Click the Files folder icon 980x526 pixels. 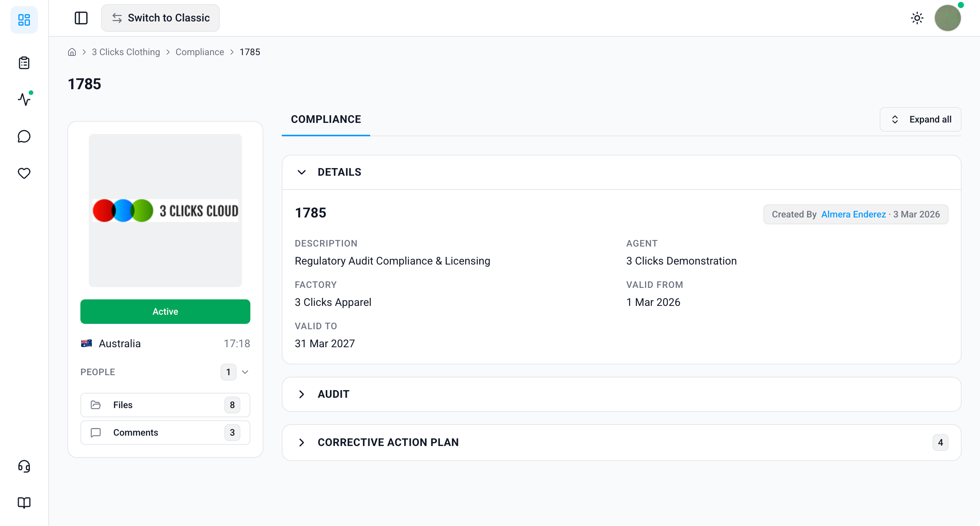(x=96, y=405)
